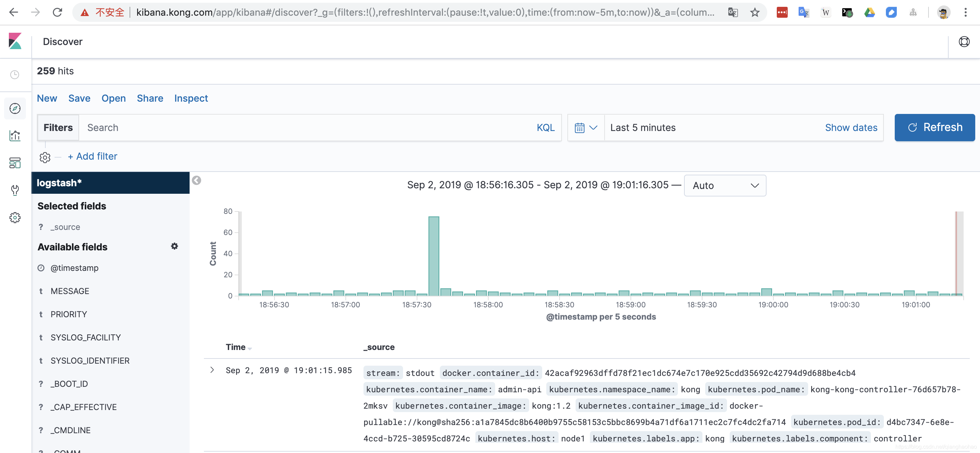Click the bar chart/visualize icon in sidebar

pyautogui.click(x=15, y=136)
